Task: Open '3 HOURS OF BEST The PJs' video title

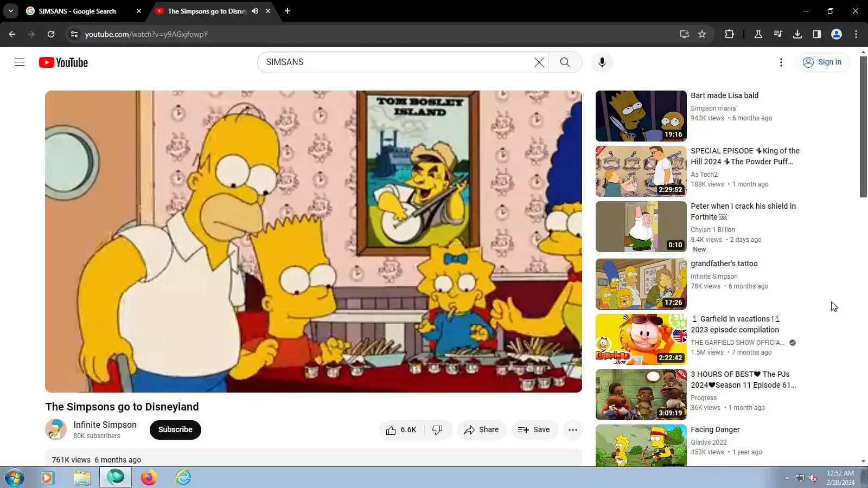Action: [x=743, y=380]
